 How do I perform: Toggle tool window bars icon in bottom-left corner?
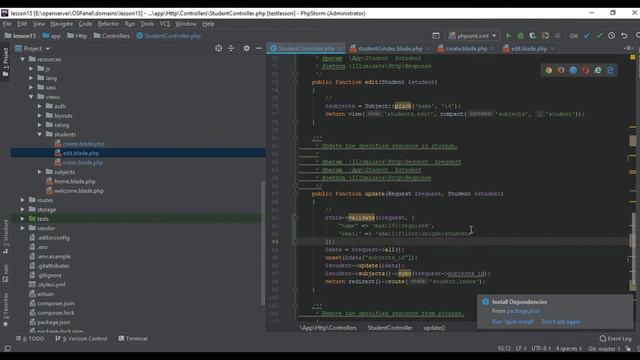(7, 348)
